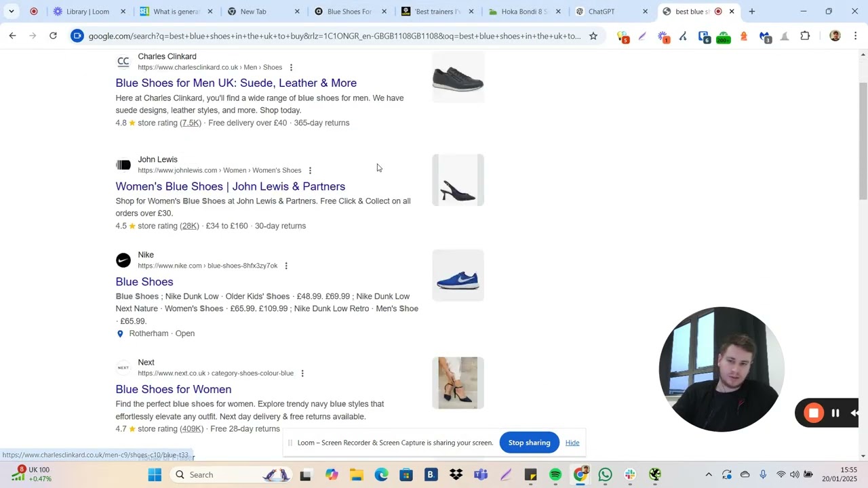This screenshot has height=488, width=868.
Task: Click the orange lighthouse extension icon
Action: tap(744, 36)
